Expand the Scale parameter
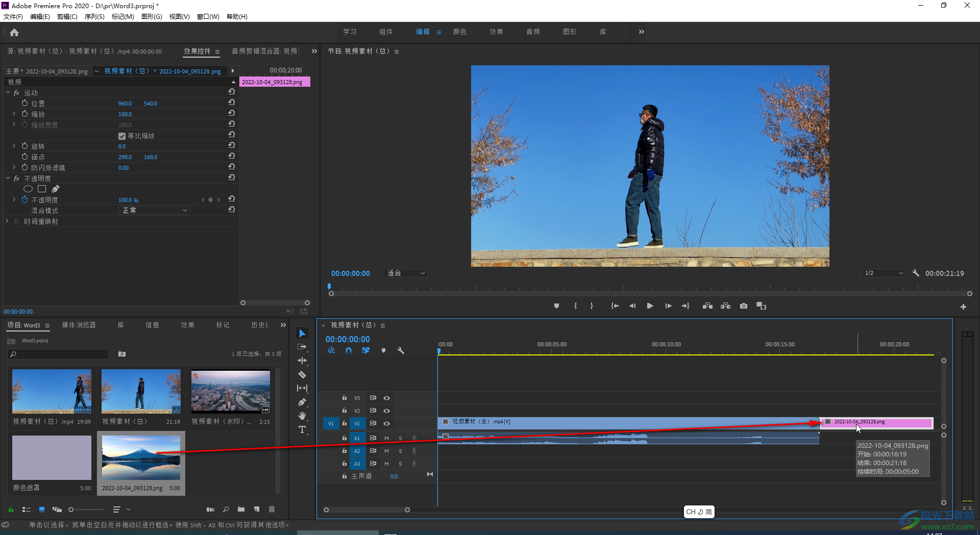Image resolution: width=980 pixels, height=535 pixels. (14, 114)
